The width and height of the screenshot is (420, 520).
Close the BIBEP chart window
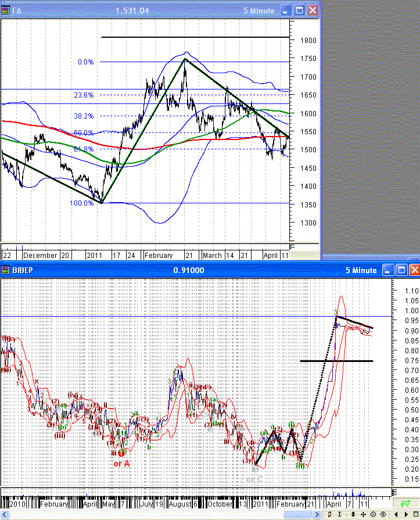(412, 270)
